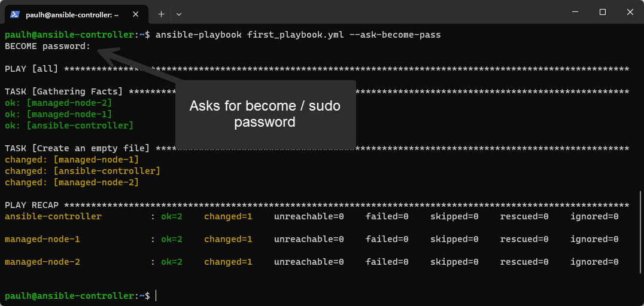
Task: Open the new tab profile dropdown
Action: (x=179, y=14)
